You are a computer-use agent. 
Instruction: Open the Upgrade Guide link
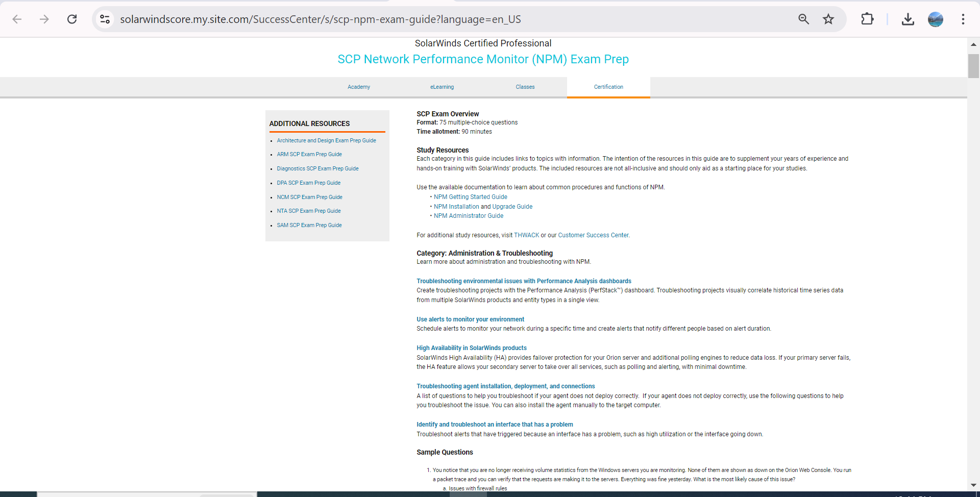(512, 207)
